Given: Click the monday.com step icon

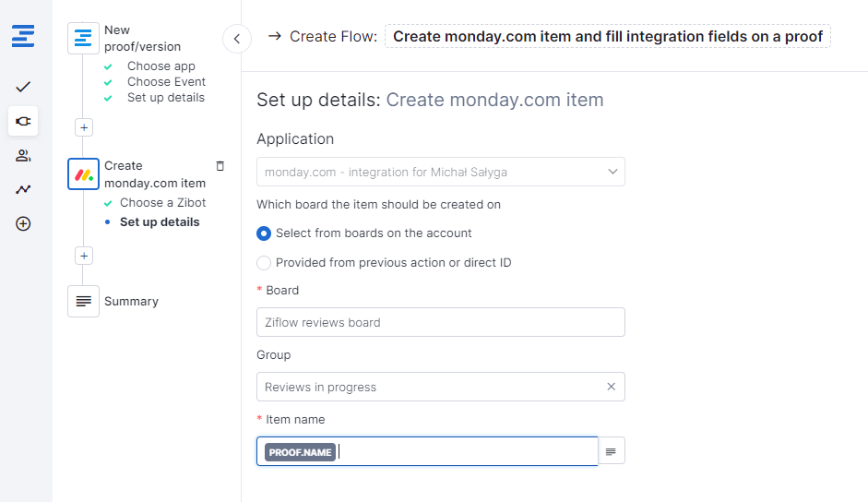Looking at the screenshot, I should point(83,174).
